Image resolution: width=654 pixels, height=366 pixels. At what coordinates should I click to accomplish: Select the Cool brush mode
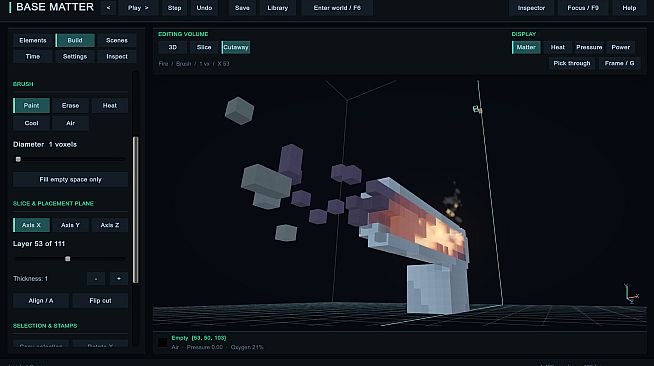31,123
